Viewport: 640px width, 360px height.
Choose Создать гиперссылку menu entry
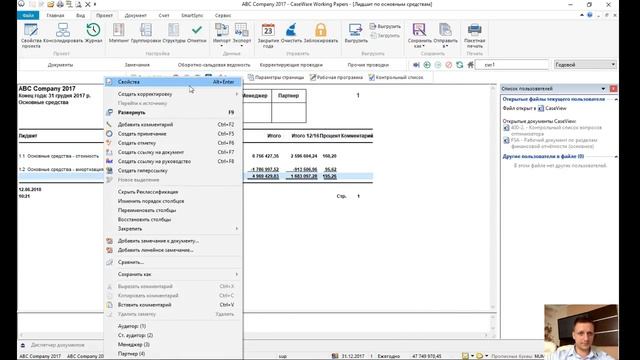[x=173, y=171]
